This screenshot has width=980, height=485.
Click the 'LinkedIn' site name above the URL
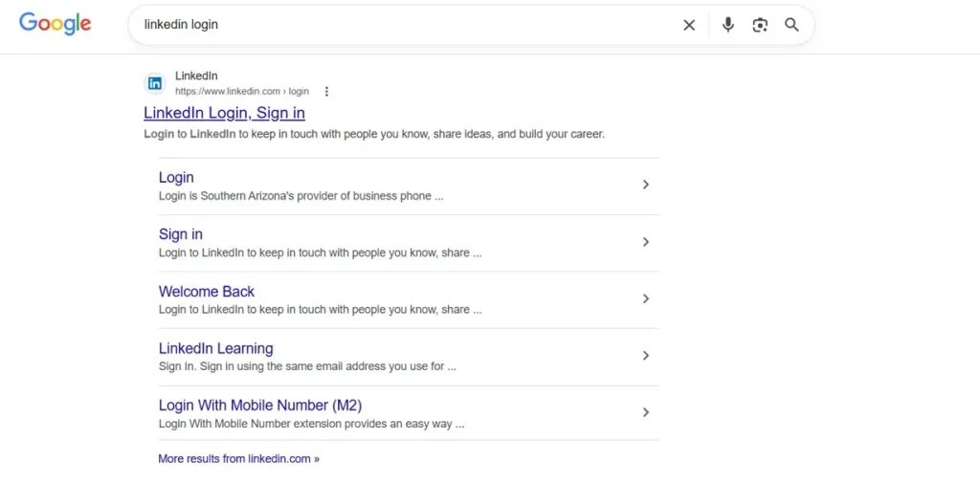tap(196, 77)
